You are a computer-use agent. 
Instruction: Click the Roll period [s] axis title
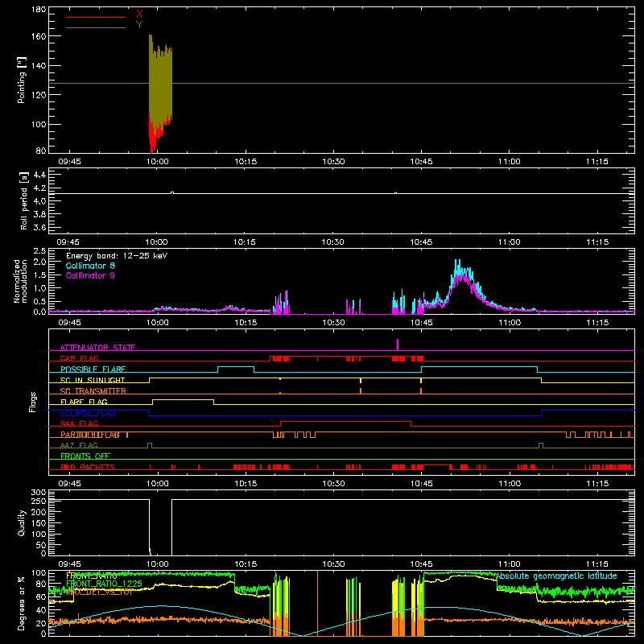pyautogui.click(x=23, y=200)
